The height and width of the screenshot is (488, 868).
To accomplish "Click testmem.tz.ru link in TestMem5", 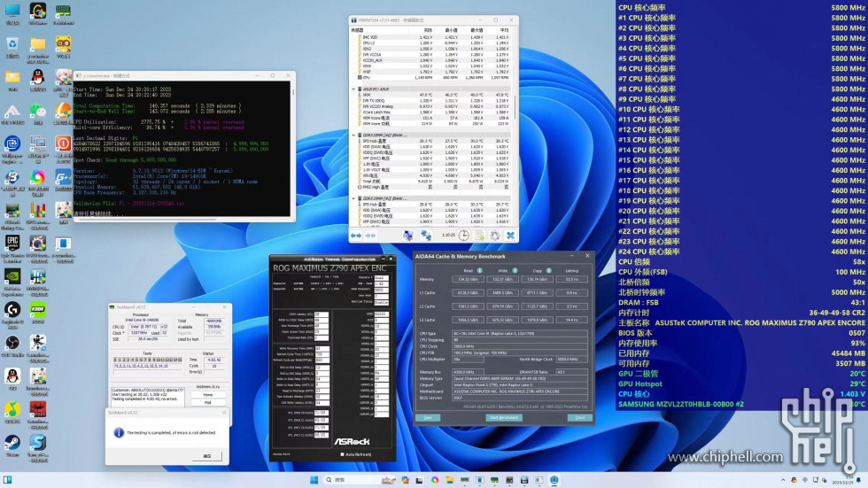I will tap(208, 387).
